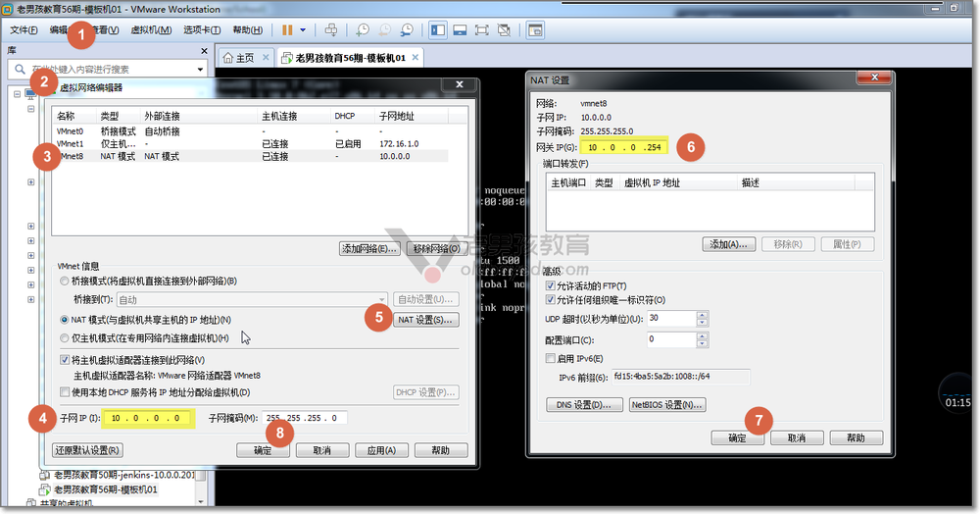The height and width of the screenshot is (514, 980).
Task: Increase 配置端口 with up arrow
Action: coord(702,336)
